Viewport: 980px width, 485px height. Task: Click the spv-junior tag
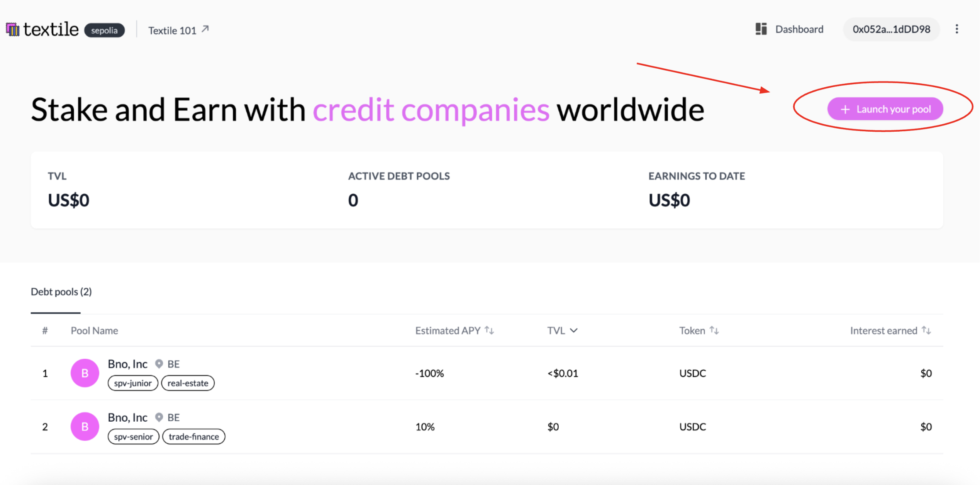[x=133, y=383]
